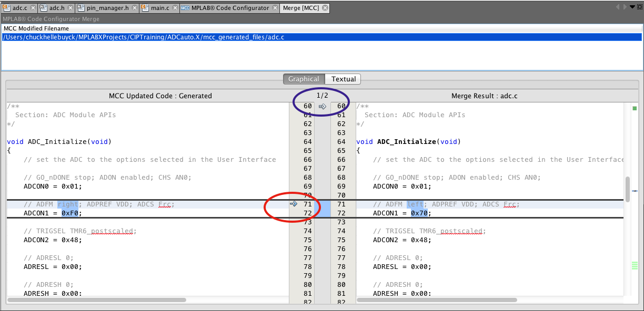The width and height of the screenshot is (644, 311).
Task: Click the ADCON1 = 0x70 line in Merge Result
Action: tap(402, 213)
